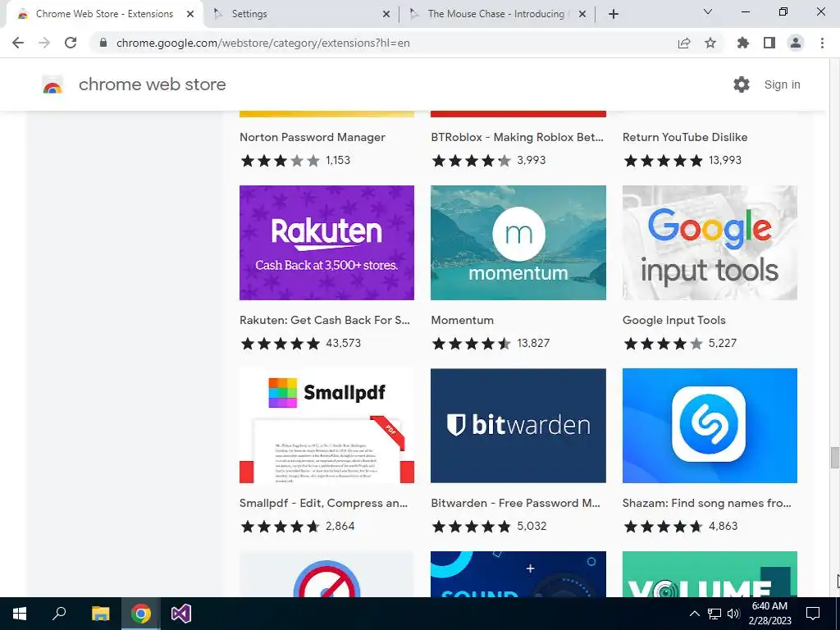
Task: Click the Momentum title text
Action: (463, 320)
